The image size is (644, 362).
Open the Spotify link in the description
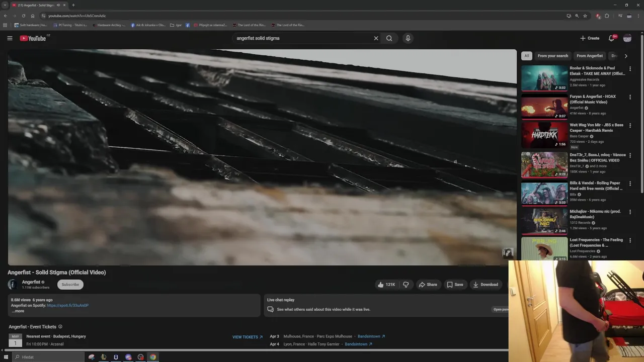67,305
